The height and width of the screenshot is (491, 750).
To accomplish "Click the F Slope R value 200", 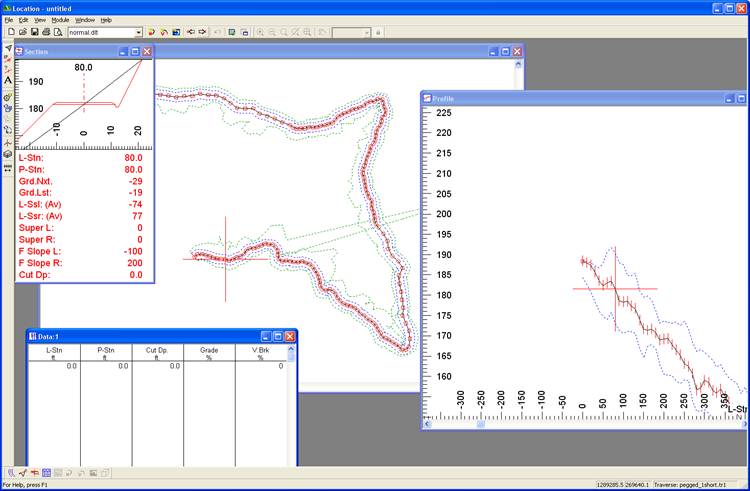I will click(135, 263).
